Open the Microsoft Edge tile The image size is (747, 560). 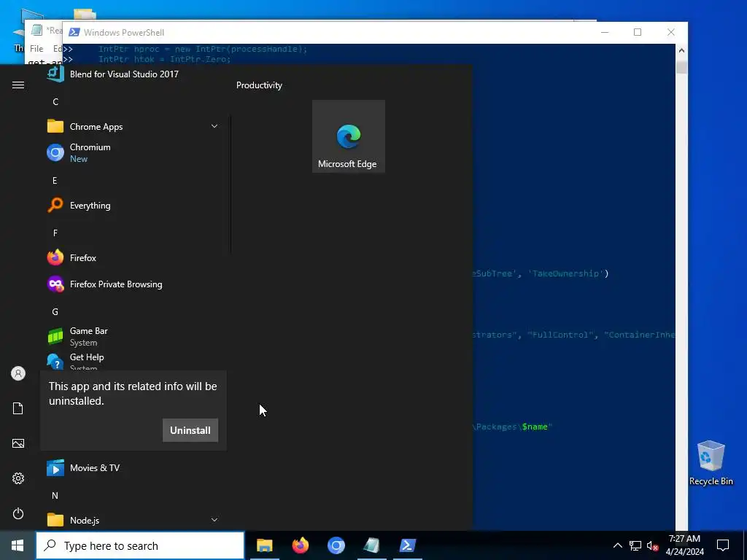[348, 136]
